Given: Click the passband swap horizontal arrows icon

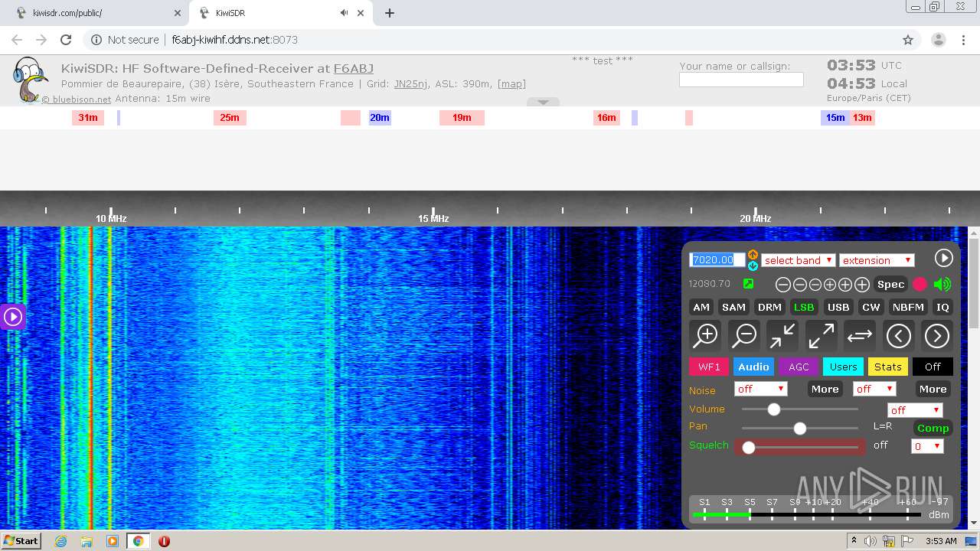Looking at the screenshot, I should pos(860,335).
